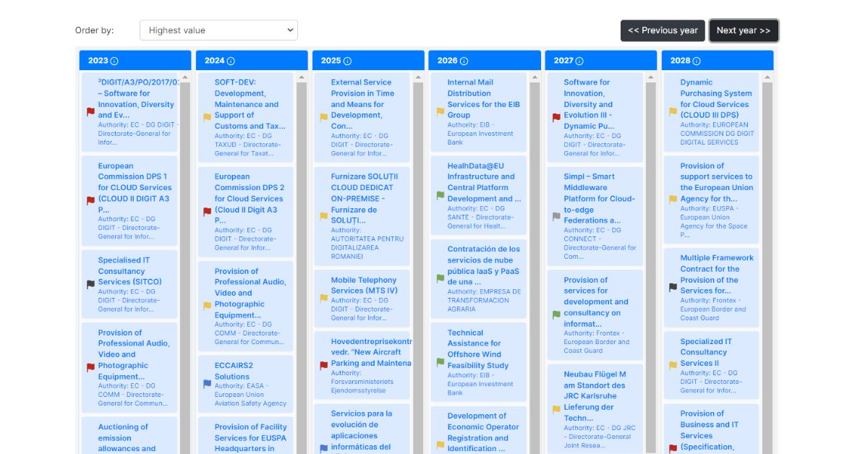Click yellow flag beside Neubau Flügel M
The width and height of the screenshot is (868, 454).
(556, 408)
